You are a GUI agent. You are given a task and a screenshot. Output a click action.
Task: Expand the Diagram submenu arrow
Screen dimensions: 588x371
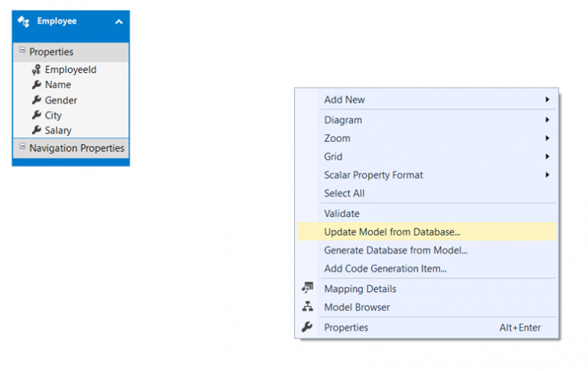547,120
